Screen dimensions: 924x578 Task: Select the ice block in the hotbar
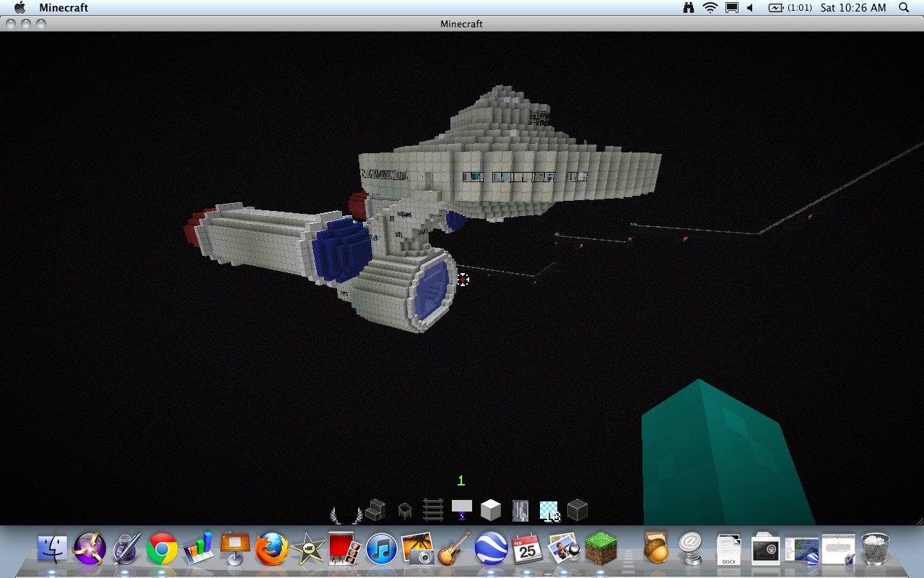click(549, 511)
